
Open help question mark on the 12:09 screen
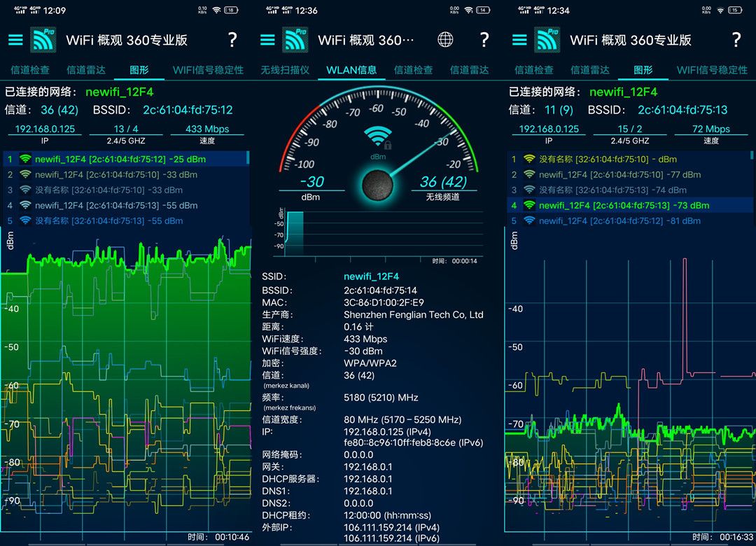coord(232,40)
